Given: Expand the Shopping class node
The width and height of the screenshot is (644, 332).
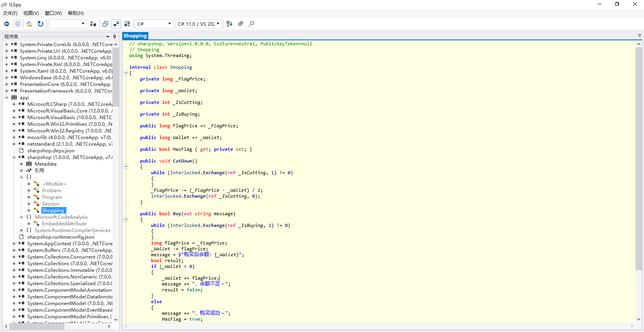Looking at the screenshot, I should [x=29, y=211].
